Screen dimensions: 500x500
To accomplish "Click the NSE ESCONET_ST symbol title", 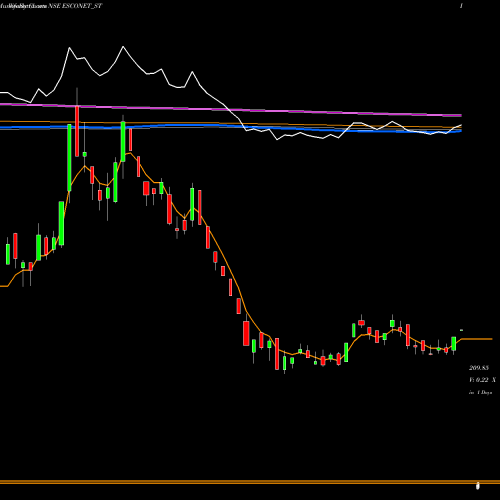I will 75,6.
